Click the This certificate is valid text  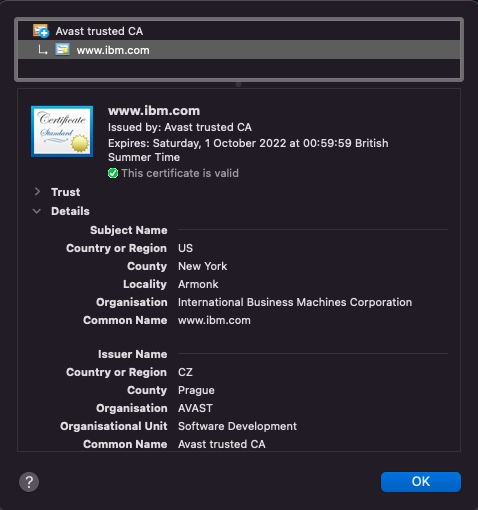pos(180,173)
